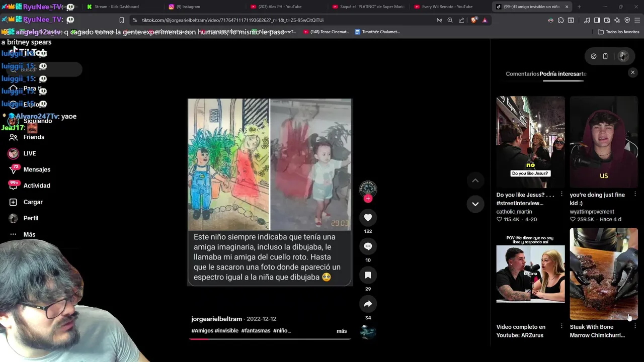Image resolution: width=644 pixels, height=362 pixels.
Task: Seek along the video progress bar
Action: tap(270, 339)
